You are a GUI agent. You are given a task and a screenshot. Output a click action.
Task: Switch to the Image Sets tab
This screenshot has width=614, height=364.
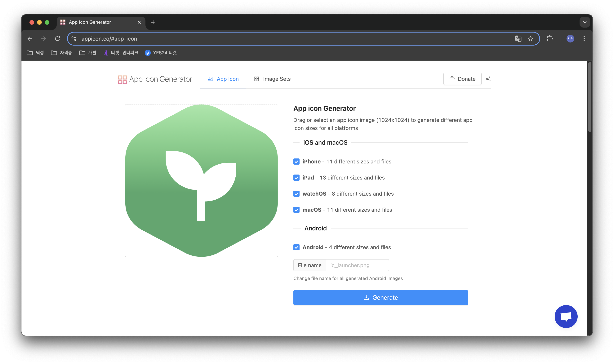[x=272, y=79]
